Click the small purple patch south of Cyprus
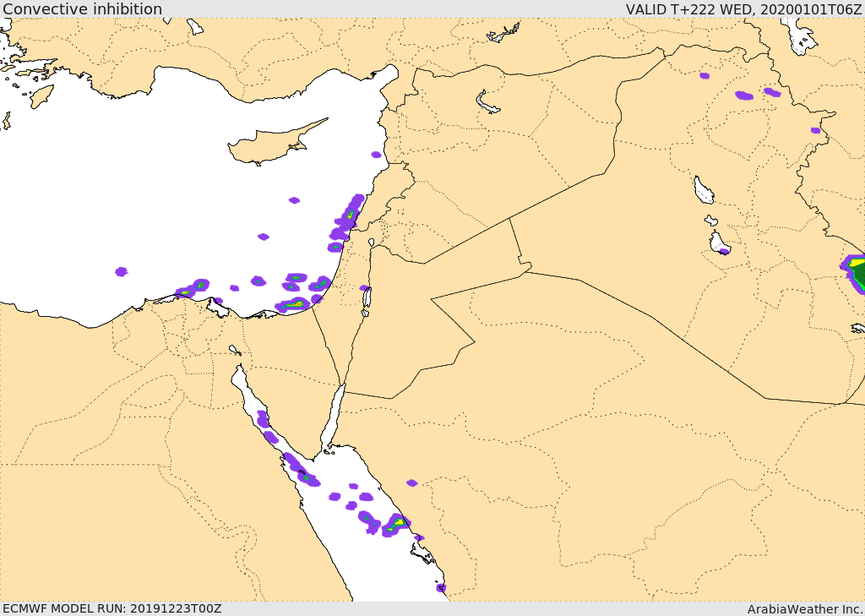 coord(294,200)
